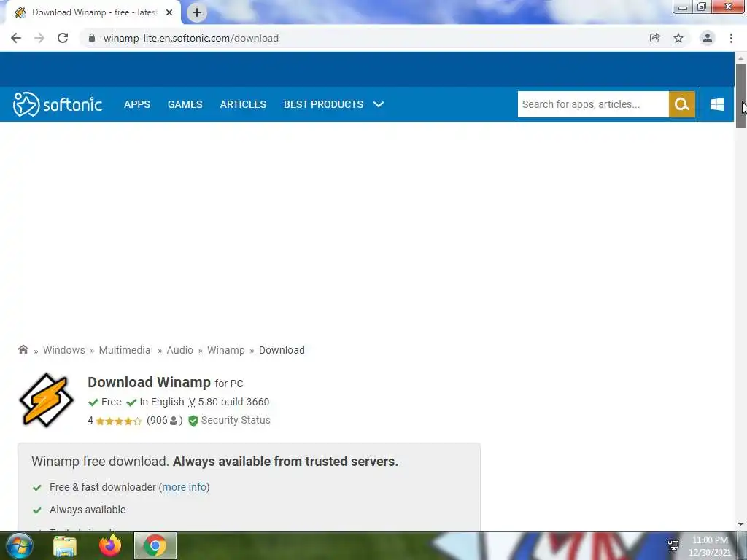Click the browser back arrow
The image size is (747, 560).
[x=16, y=38]
